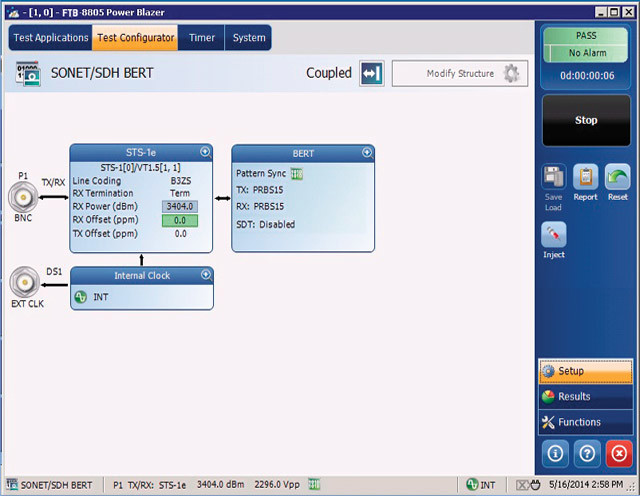Switch to the Test Configurator tab

point(135,38)
